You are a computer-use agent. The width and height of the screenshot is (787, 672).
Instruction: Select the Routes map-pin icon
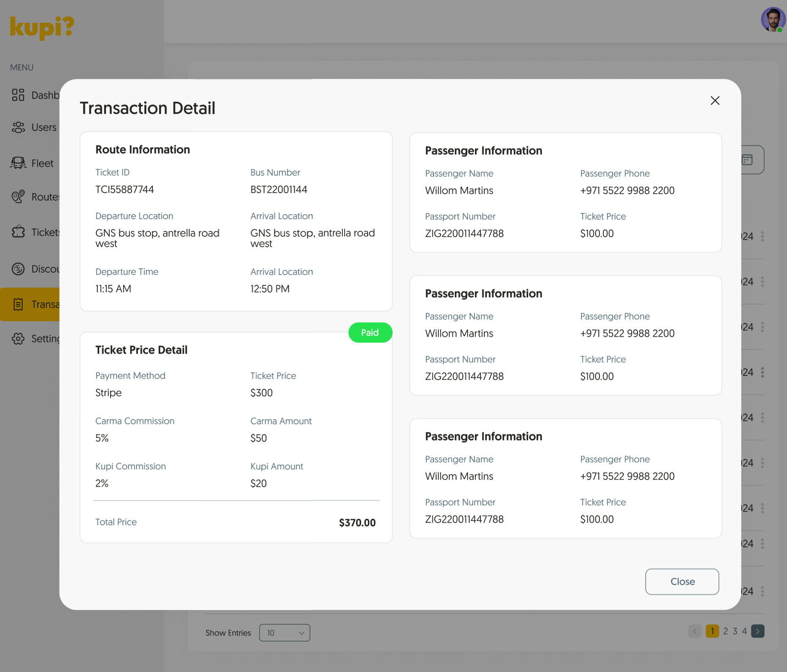(x=18, y=197)
